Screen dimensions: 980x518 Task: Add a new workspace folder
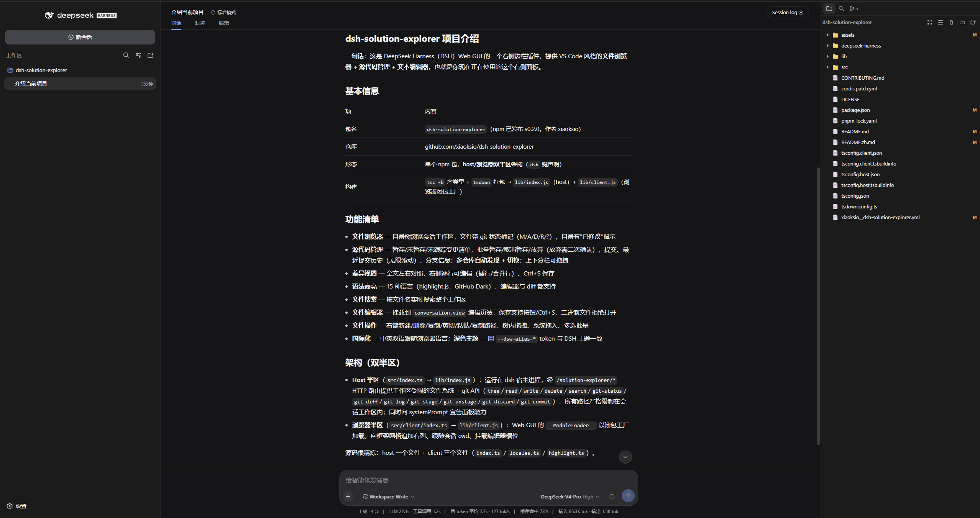point(151,55)
